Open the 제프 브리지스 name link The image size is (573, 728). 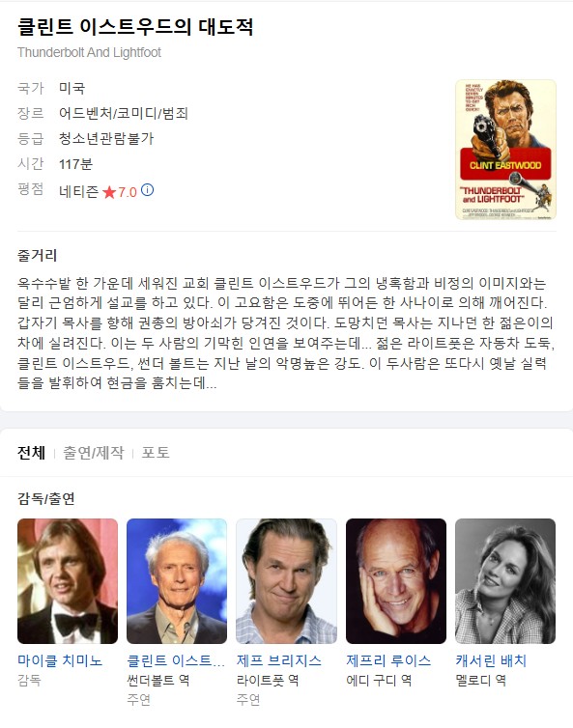[x=279, y=660]
